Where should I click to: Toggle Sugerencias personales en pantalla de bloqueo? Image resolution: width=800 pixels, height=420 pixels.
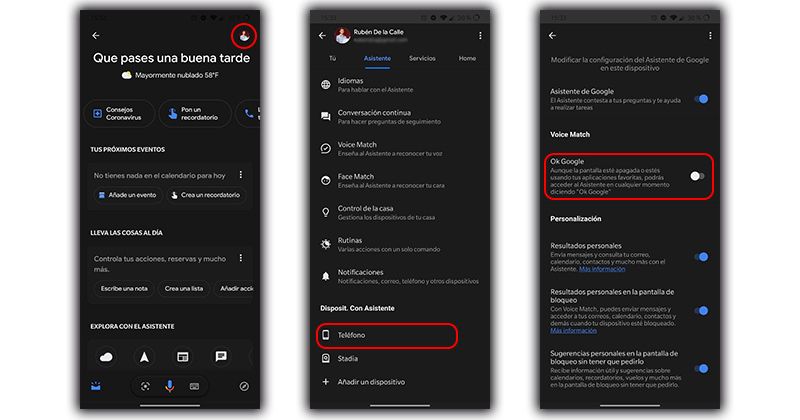[x=702, y=368]
